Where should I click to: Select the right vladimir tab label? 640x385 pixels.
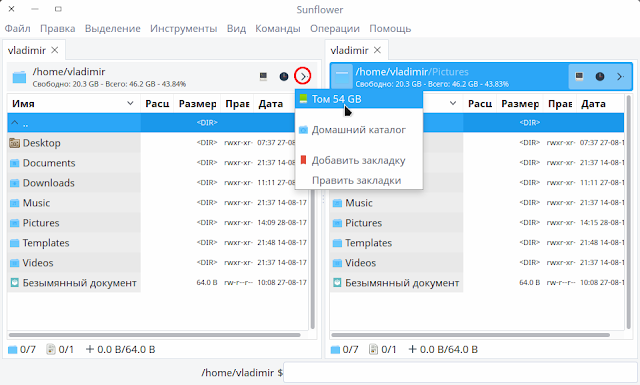pos(349,50)
